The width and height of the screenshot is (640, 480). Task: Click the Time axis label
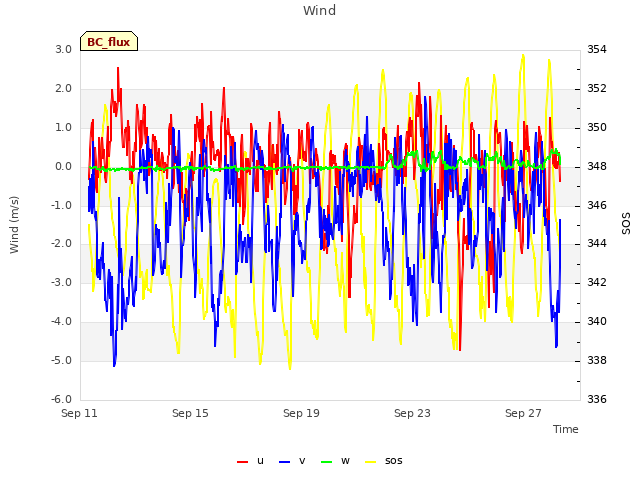click(566, 429)
